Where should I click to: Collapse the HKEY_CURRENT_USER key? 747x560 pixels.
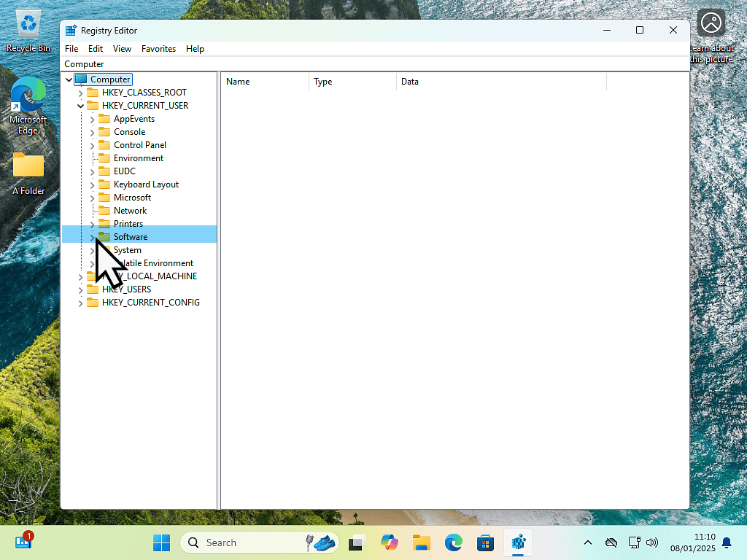pyautogui.click(x=80, y=106)
